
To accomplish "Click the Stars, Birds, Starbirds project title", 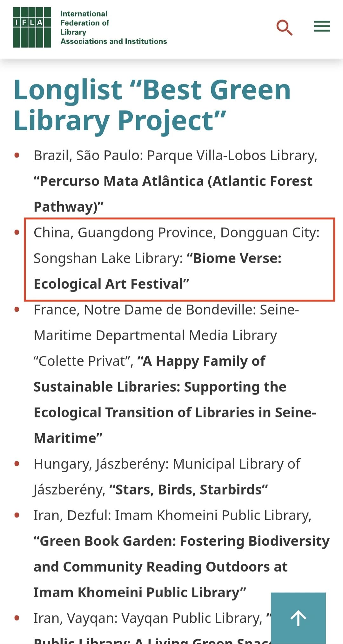I will (x=189, y=490).
